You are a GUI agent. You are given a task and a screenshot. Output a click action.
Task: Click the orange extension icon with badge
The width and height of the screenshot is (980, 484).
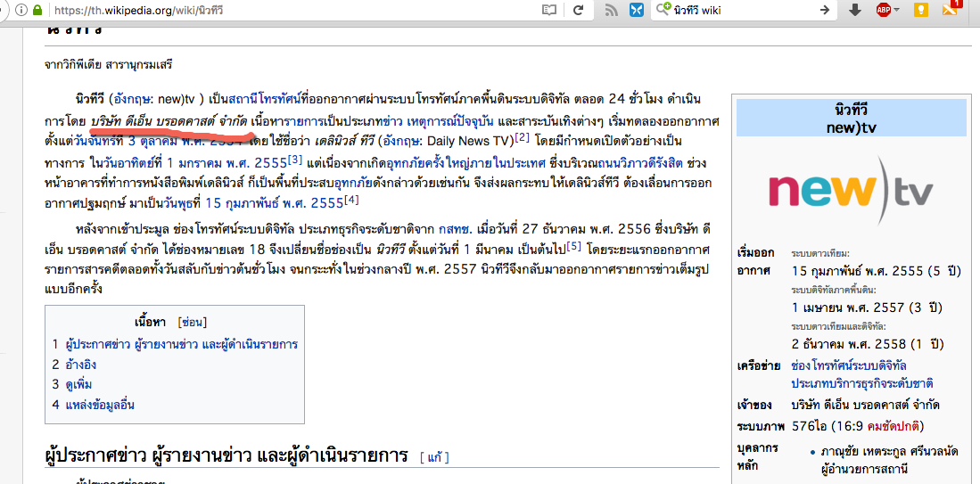tap(950, 10)
